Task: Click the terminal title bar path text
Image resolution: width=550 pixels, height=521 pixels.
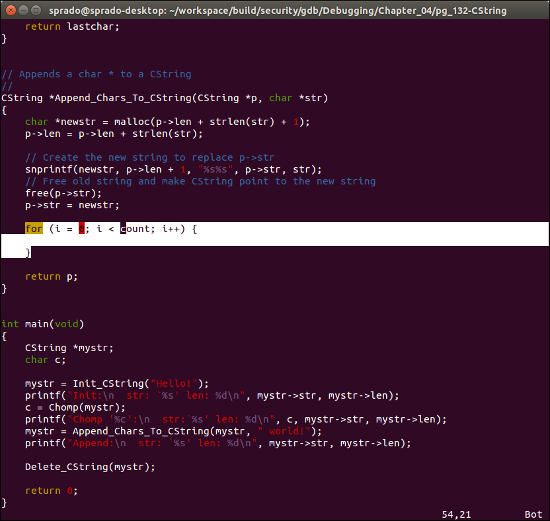Action: tap(277, 11)
